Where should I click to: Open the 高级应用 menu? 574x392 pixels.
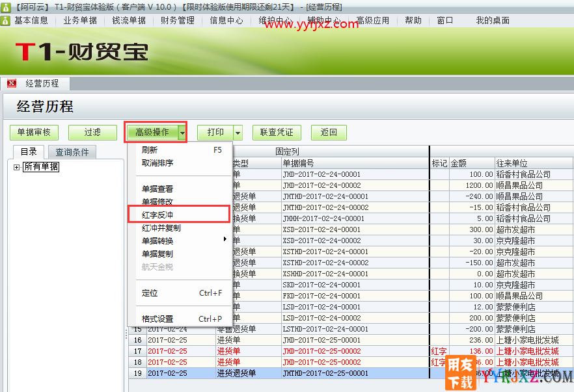pos(373,21)
